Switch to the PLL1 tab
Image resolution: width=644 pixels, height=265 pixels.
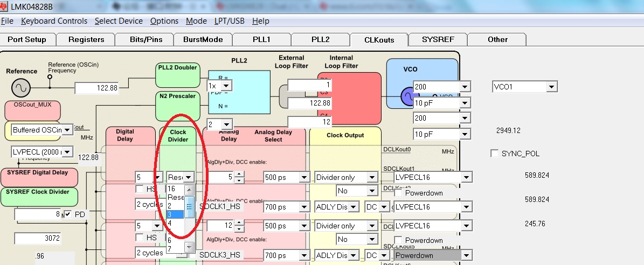tap(261, 39)
